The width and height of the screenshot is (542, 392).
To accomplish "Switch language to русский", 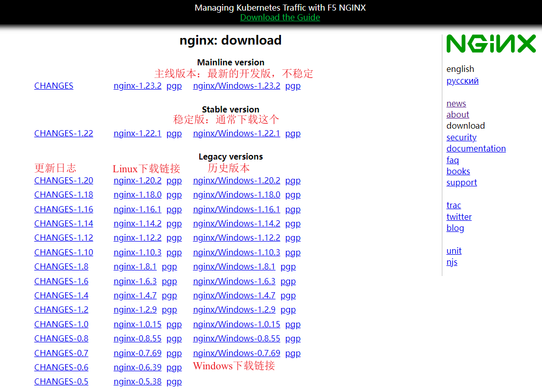I will (x=462, y=81).
